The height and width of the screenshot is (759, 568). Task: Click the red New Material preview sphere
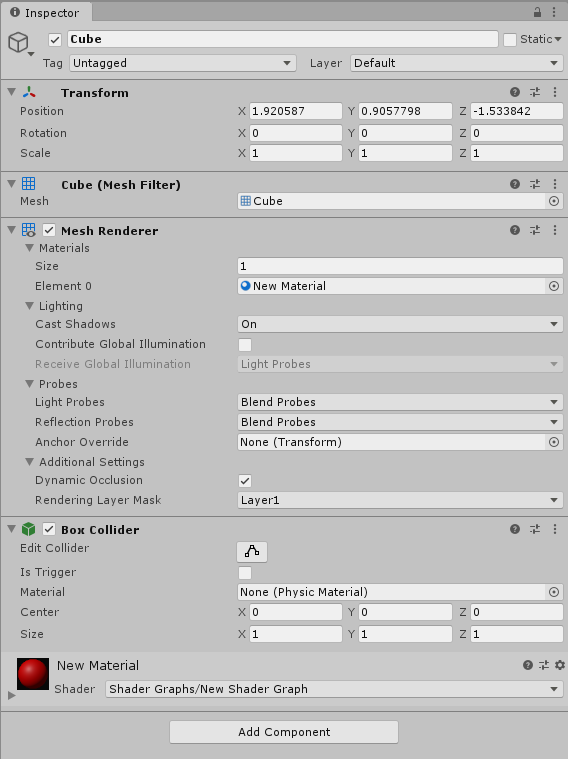33,673
